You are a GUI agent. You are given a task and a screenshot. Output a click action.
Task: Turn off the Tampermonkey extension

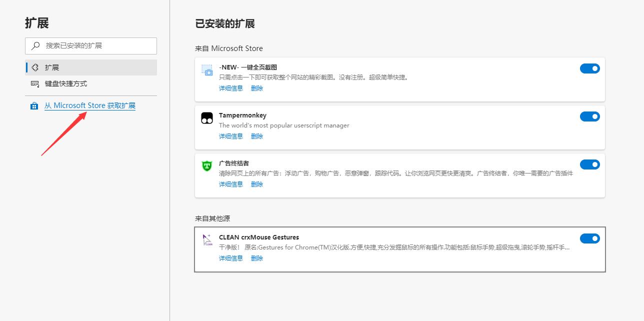click(589, 116)
